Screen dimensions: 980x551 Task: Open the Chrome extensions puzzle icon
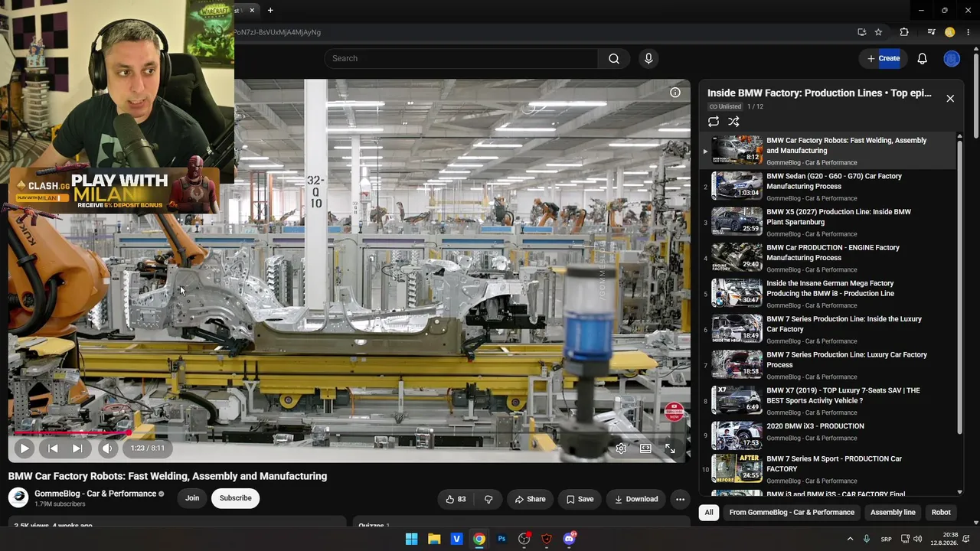click(x=904, y=32)
